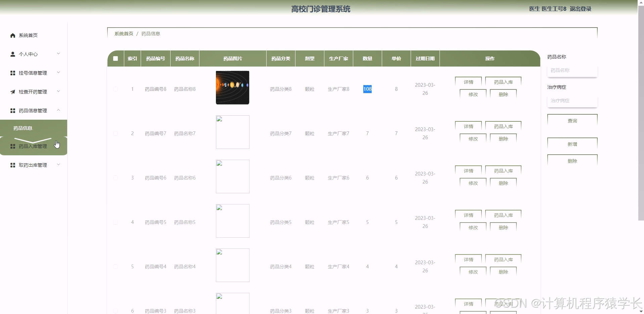644x314 pixels.
Task: Check the row checkbox for 药品编号3
Action: click(x=116, y=311)
